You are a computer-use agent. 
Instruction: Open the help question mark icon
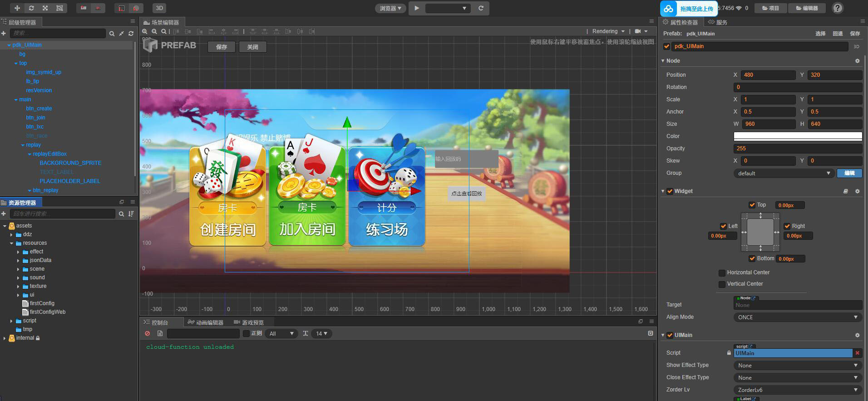click(x=838, y=8)
